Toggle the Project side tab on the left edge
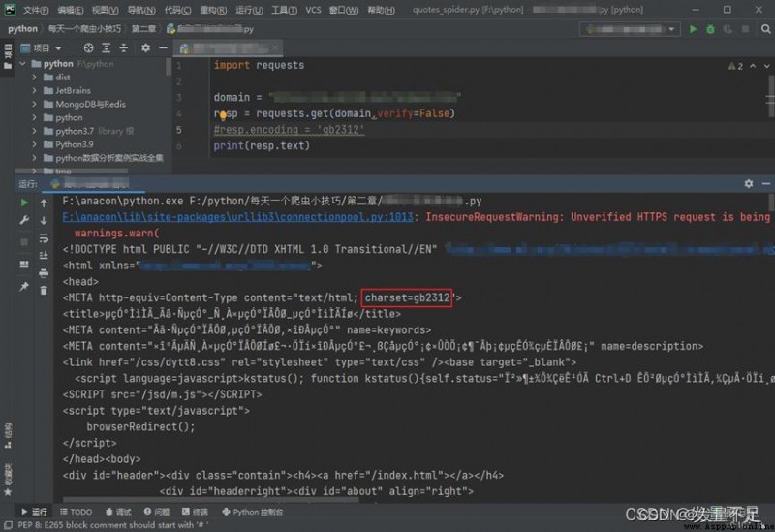 (8, 56)
